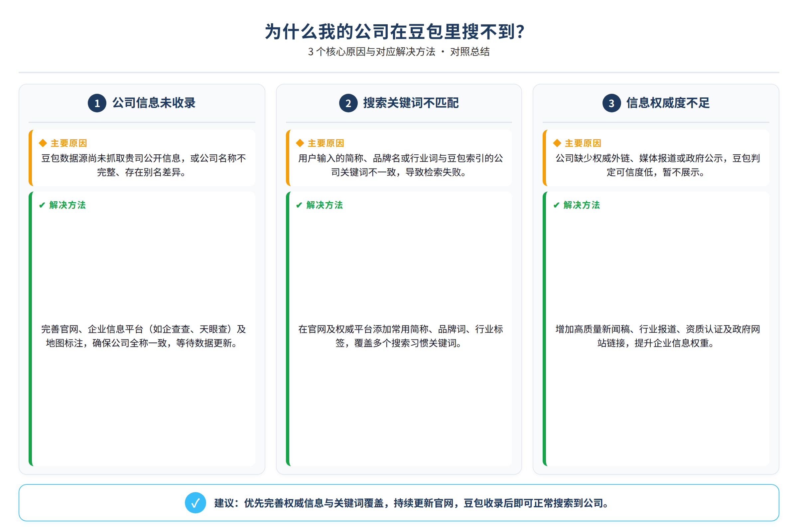Click the number 1 circle badge
This screenshot has height=532, width=798.
pos(97,103)
